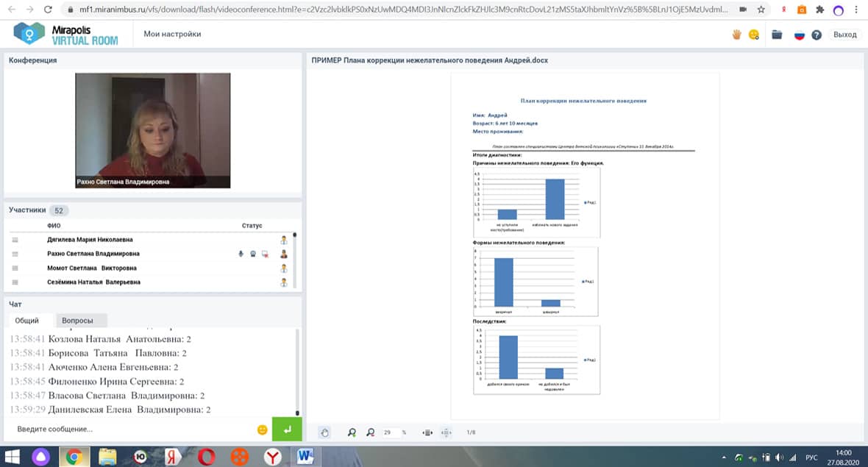868x467 pixels.
Task: Change language with Russian flag icon
Action: tap(800, 35)
